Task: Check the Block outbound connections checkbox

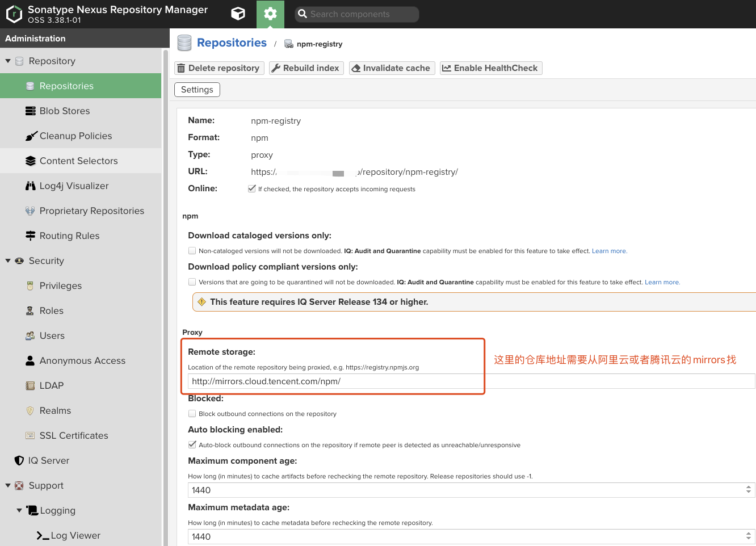Action: [x=192, y=413]
